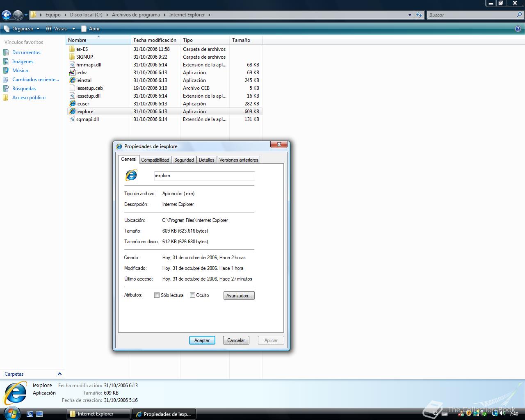This screenshot has height=420, width=525.
Task: Expand arrow after Internet Explorer breadcrumb
Action: (x=209, y=15)
